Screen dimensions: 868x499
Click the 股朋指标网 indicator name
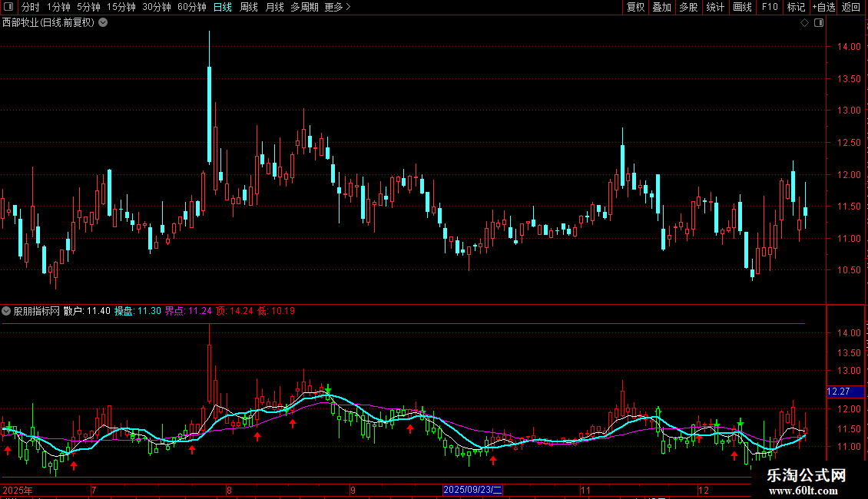(37, 311)
